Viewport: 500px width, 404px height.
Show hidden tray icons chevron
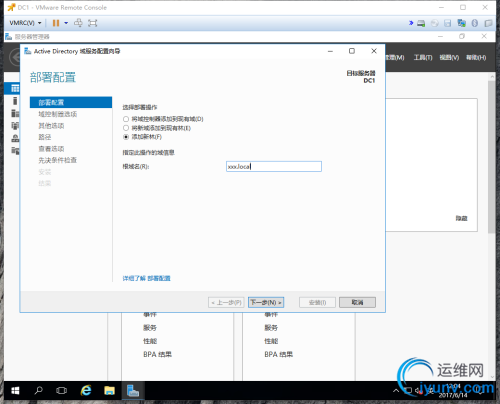[x=396, y=390]
